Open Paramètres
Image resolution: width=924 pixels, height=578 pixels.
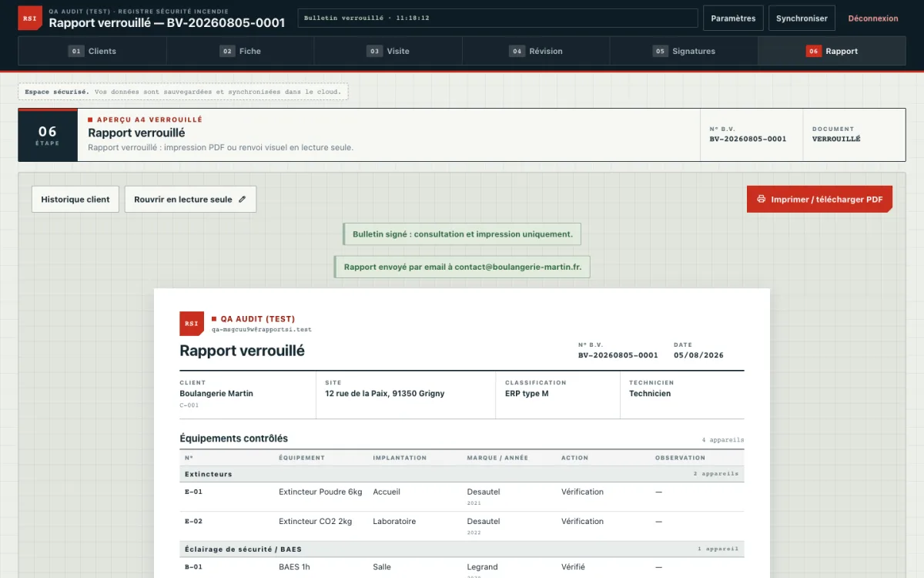(x=733, y=18)
